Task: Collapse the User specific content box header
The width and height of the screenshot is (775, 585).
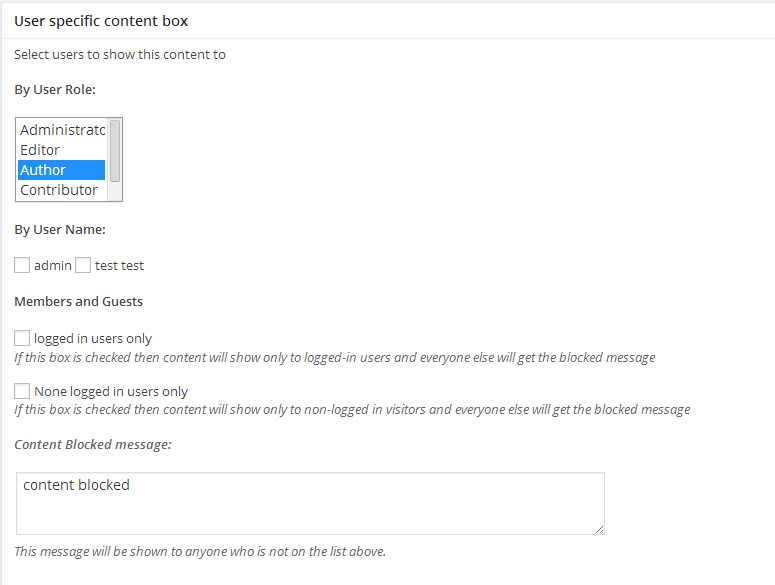Action: (x=101, y=20)
